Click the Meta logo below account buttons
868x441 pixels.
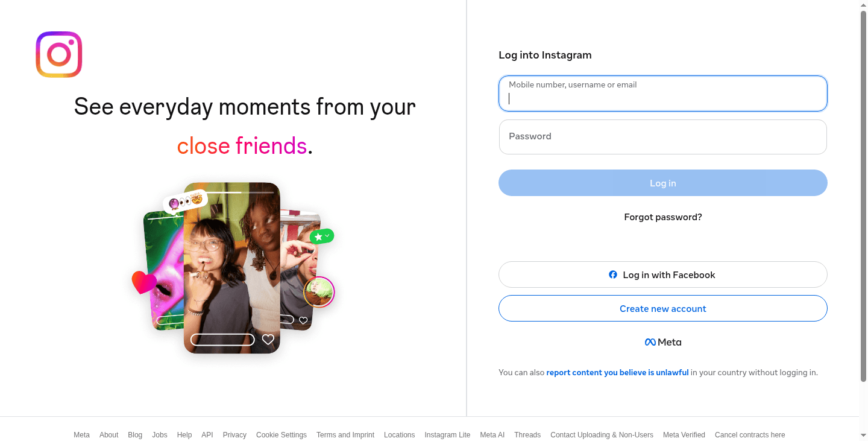tap(663, 342)
